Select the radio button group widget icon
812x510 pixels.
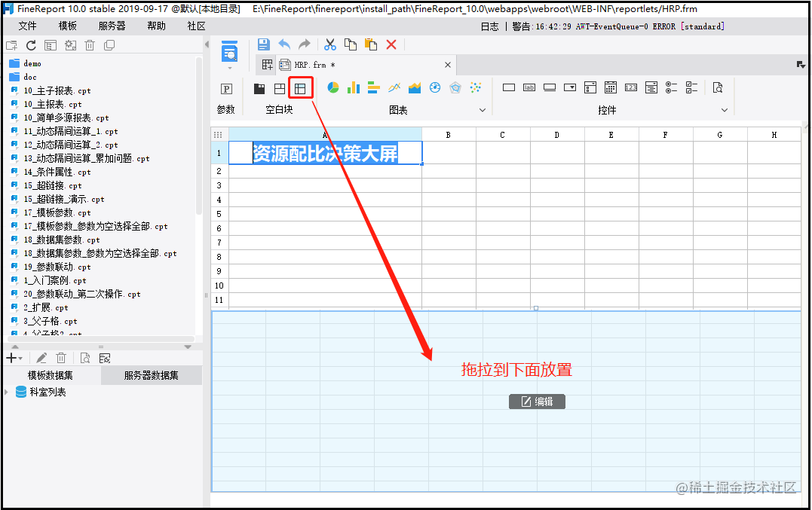(x=671, y=87)
